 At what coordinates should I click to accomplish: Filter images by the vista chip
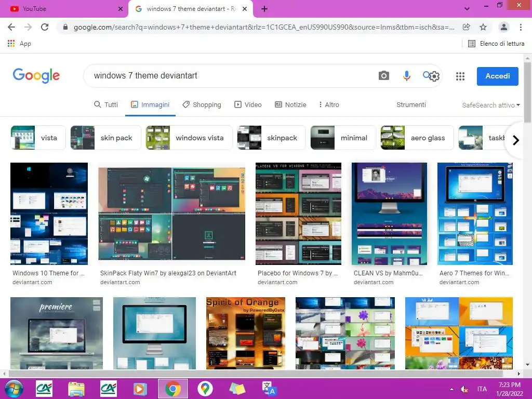[x=38, y=138]
